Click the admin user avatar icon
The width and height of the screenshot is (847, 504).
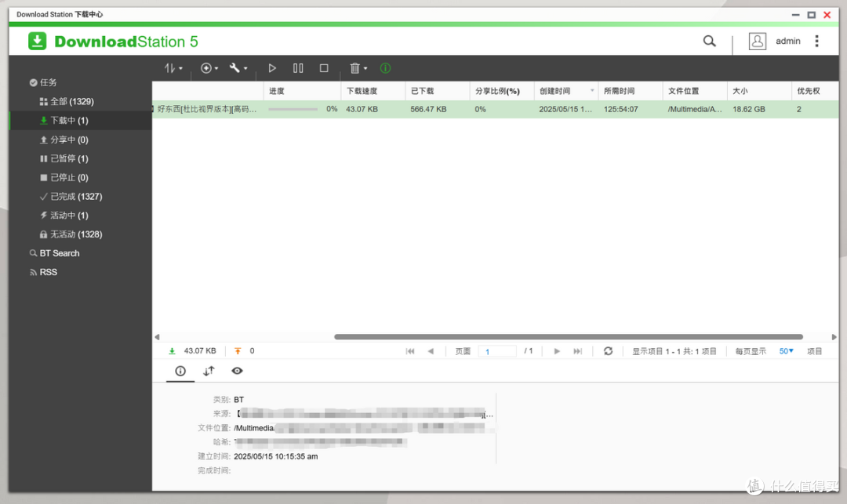pyautogui.click(x=758, y=41)
